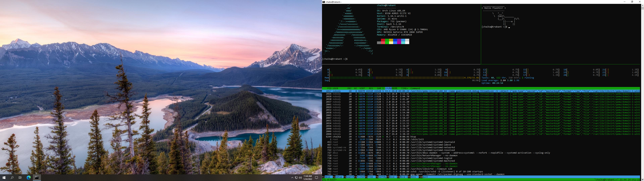Viewport: 644px width, 181px height.
Task: Click F9 Kill in htop footer
Action: [413, 177]
